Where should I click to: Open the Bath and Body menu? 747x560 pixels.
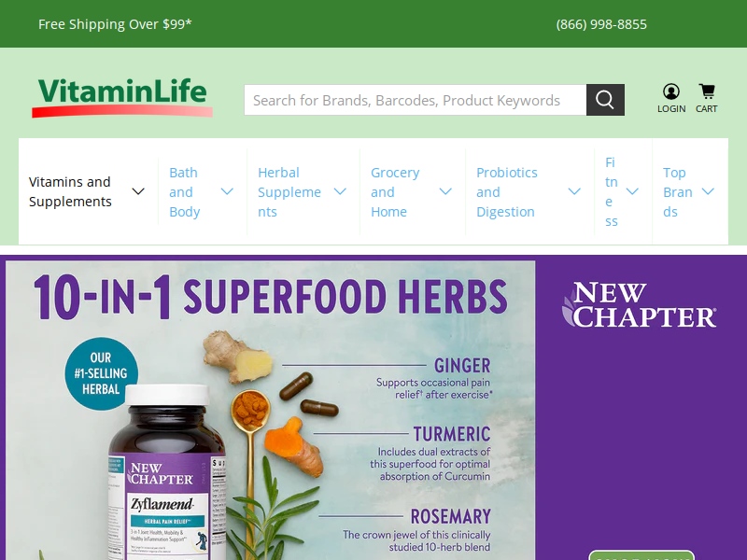point(184,192)
